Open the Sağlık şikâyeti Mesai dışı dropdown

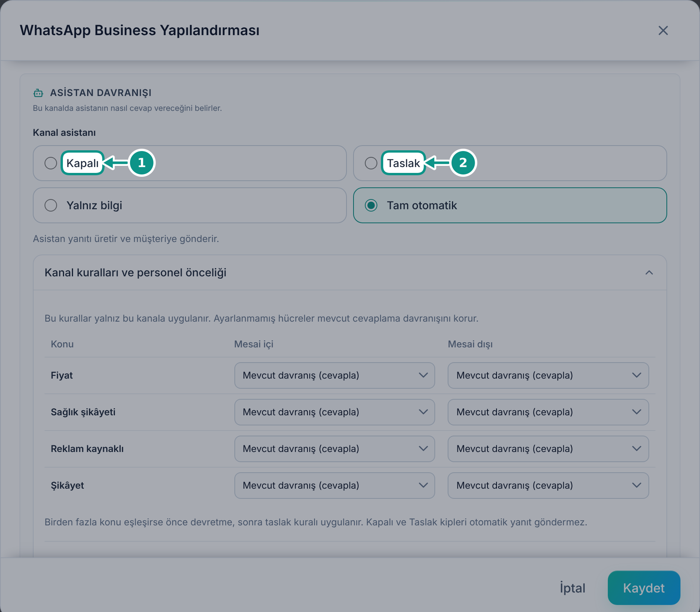pos(548,412)
